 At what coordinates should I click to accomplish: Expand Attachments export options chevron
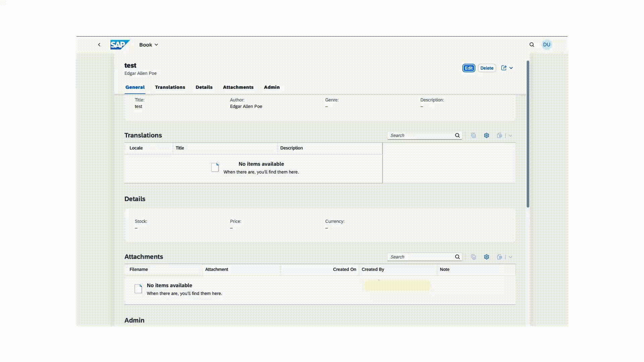pos(510,257)
